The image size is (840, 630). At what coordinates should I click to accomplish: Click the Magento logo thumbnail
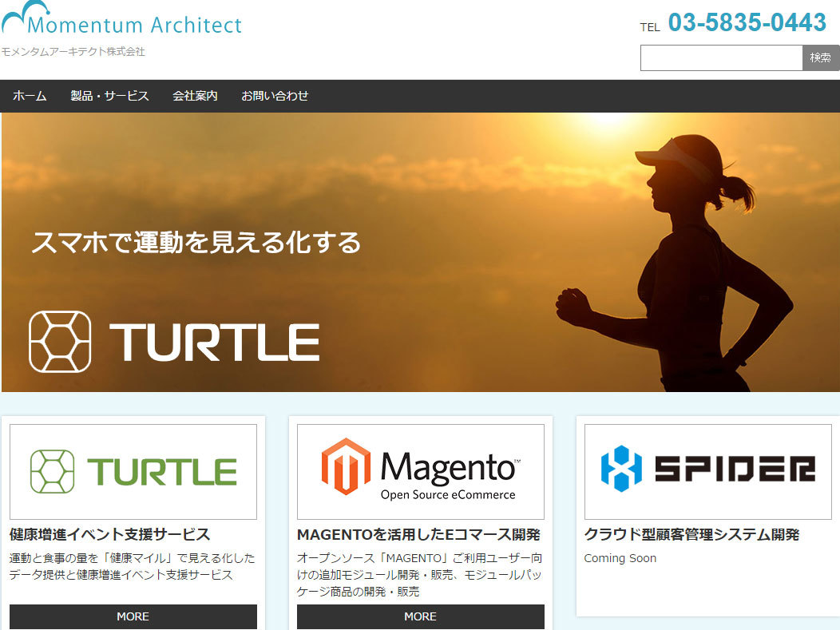point(421,472)
